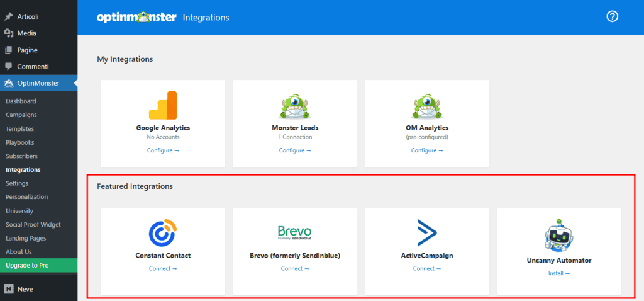Click the Monster Leads mascot icon
Screen dimensions: 644x301
click(x=295, y=106)
